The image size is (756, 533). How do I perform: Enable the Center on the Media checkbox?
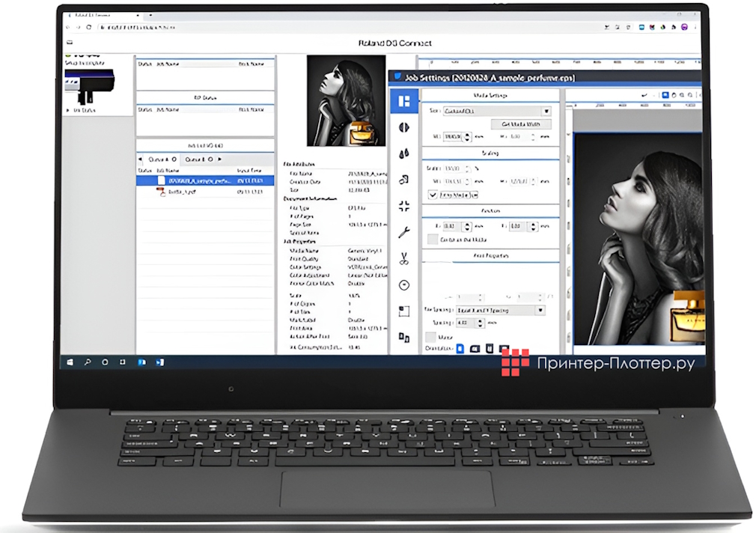(x=433, y=240)
